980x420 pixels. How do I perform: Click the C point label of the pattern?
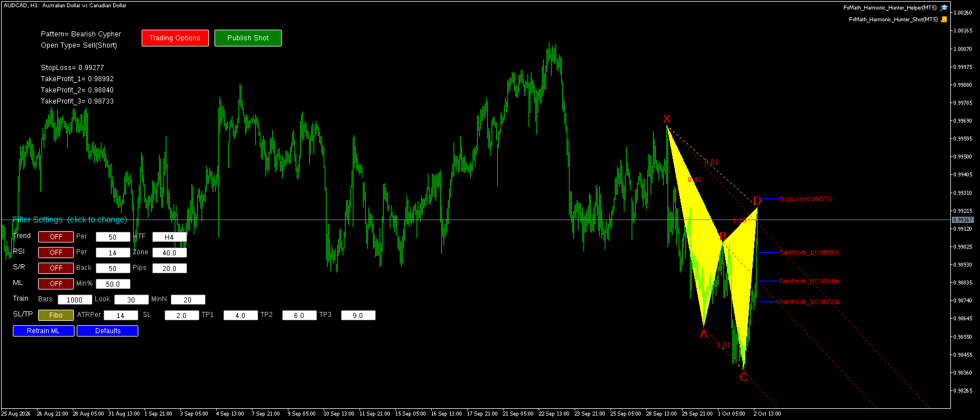[x=744, y=377]
